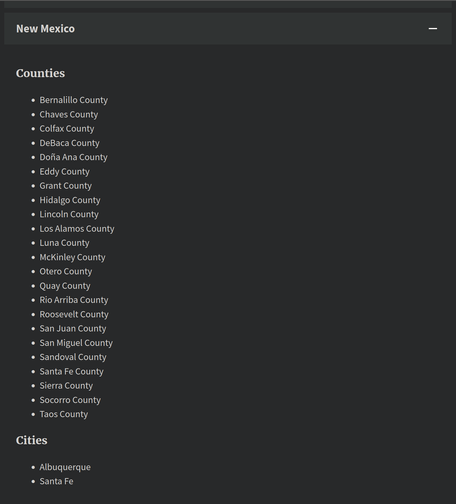Select Otero County

pos(66,272)
